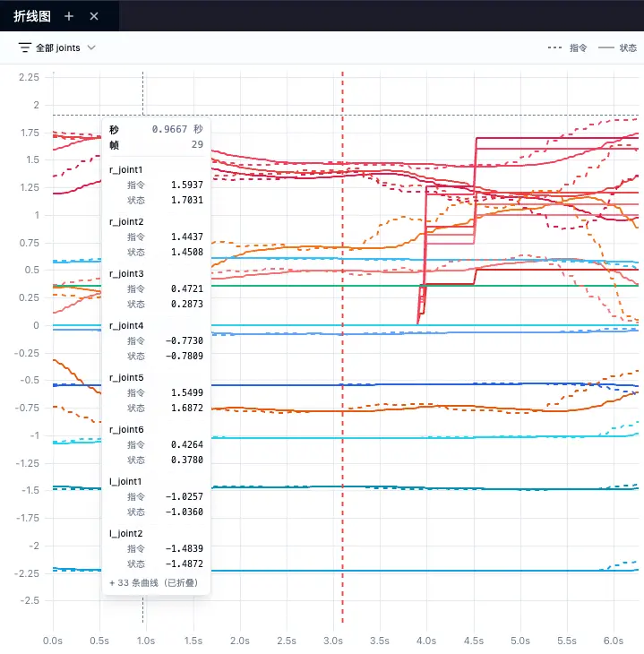The width and height of the screenshot is (644, 654).
Task: Toggle the 状态 series legend label
Action: 628,47
